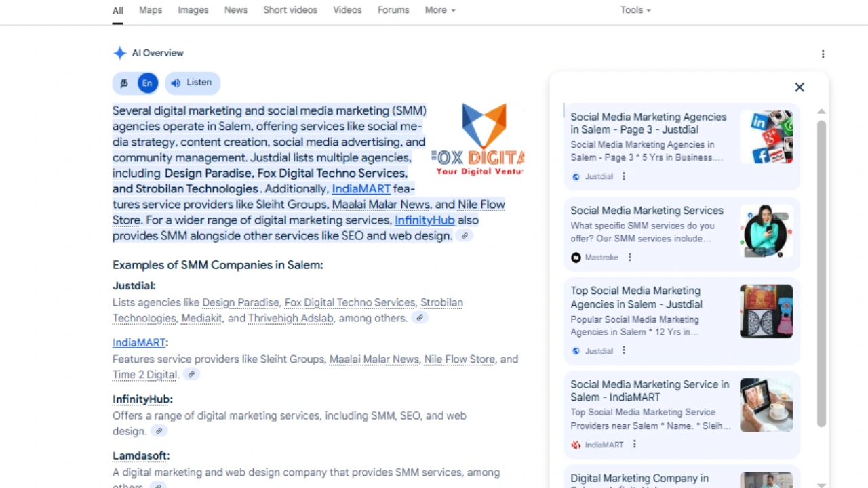Open the source link icon after Thrivehigh Adslab
The width and height of the screenshot is (868, 488).
(x=420, y=318)
